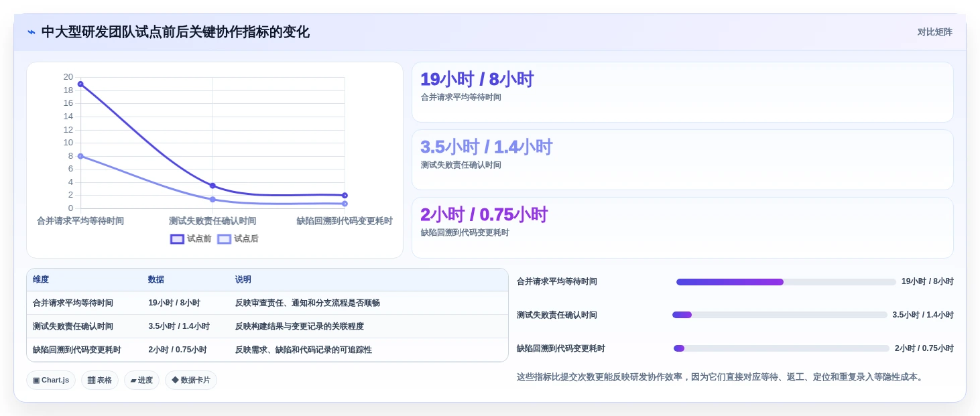Image resolution: width=980 pixels, height=416 pixels.
Task: Click 合并请求平均等待时间 label in first card
Action: coord(461,97)
